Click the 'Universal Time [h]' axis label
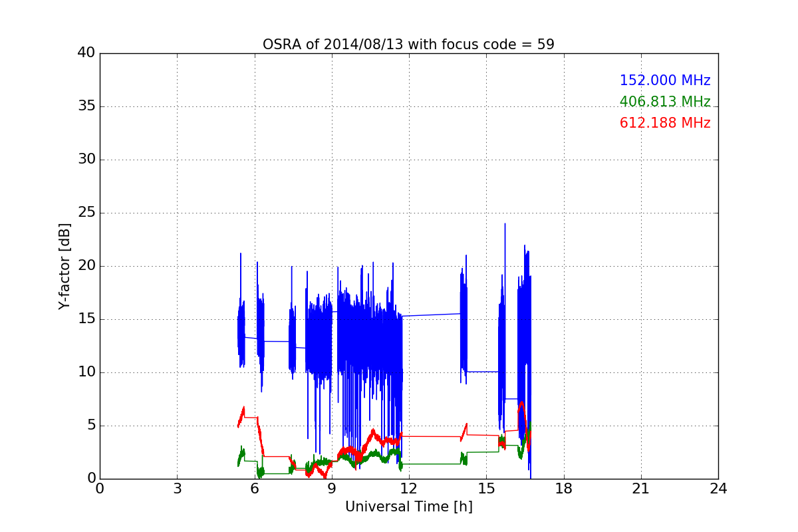Image resolution: width=798 pixels, height=532 pixels. click(x=409, y=507)
